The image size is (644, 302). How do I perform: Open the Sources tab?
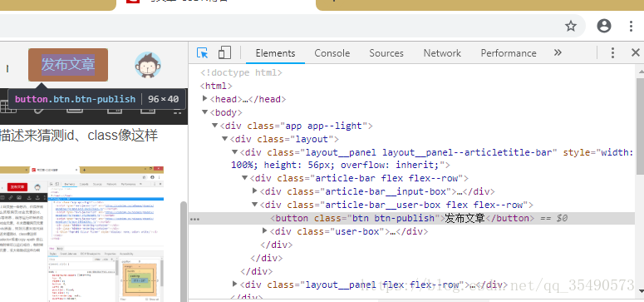pos(386,53)
